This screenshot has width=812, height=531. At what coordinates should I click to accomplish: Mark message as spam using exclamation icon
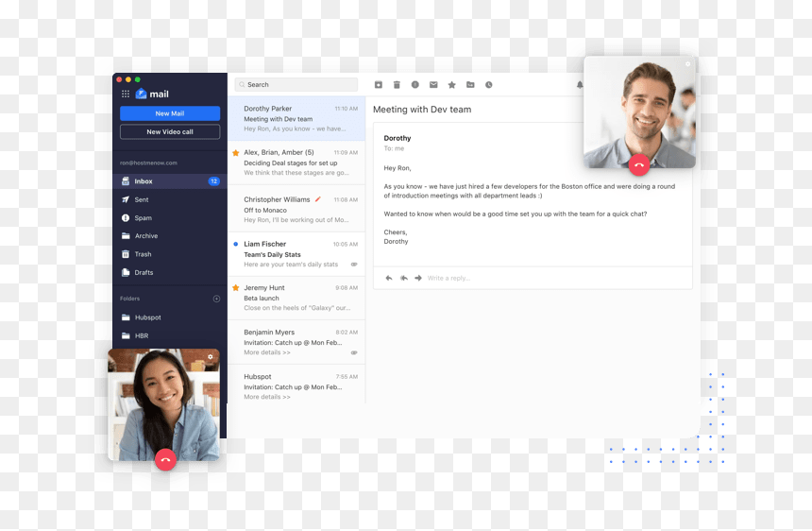click(415, 84)
